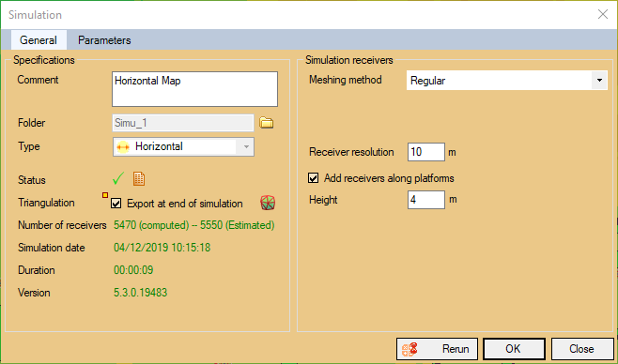Toggle Export at end of simulation checkbox
Viewport: 618px width, 364px height.
116,204
